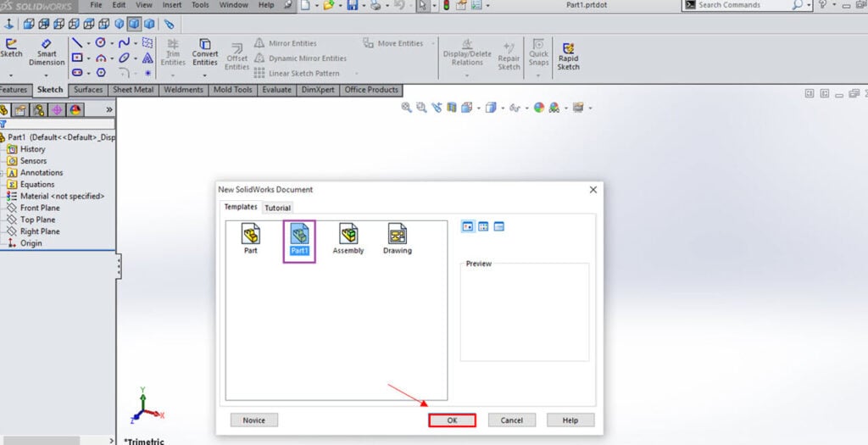Screen dimensions: 868x445
Task: Select the Assembly template
Action: pyautogui.click(x=348, y=239)
